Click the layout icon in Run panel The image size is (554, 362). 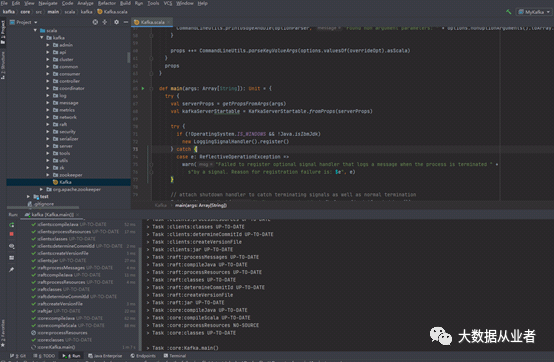[x=12, y=258]
